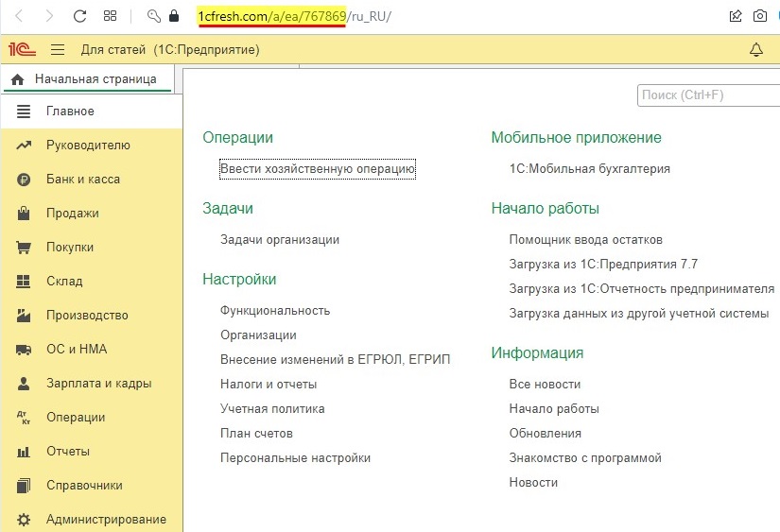Click the Поиск (Ctrl+F) search field
Viewport: 780px width, 532px height.
[x=708, y=94]
